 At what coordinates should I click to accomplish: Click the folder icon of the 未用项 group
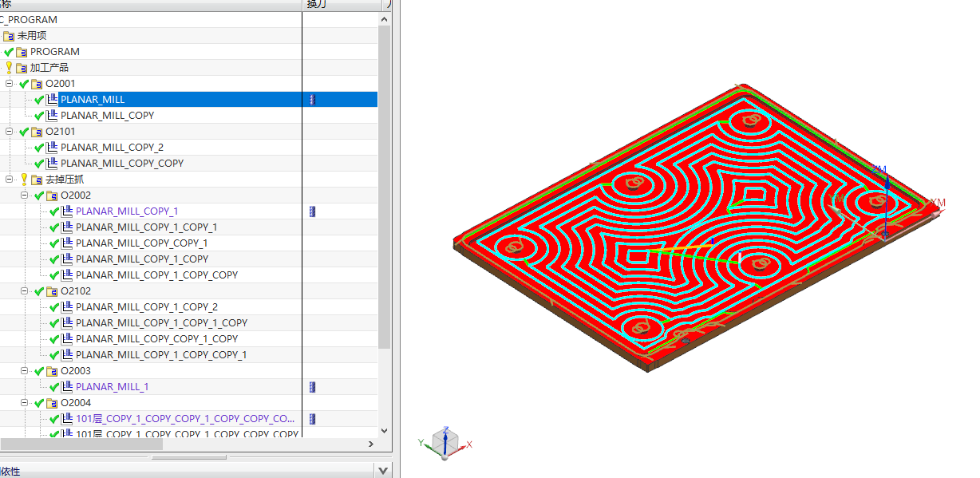9,36
